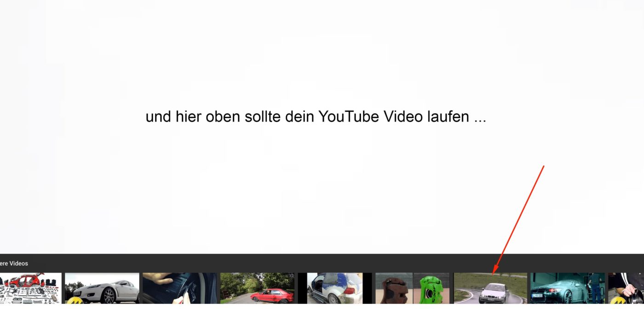Screen dimensions: 644x309
Task: Open the carbon foil wrapping video thumbnail
Action: (179, 288)
